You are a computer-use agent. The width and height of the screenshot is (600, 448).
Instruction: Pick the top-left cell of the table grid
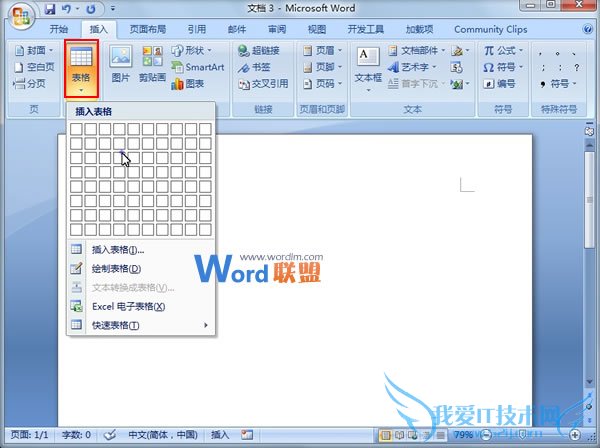pyautogui.click(x=76, y=129)
